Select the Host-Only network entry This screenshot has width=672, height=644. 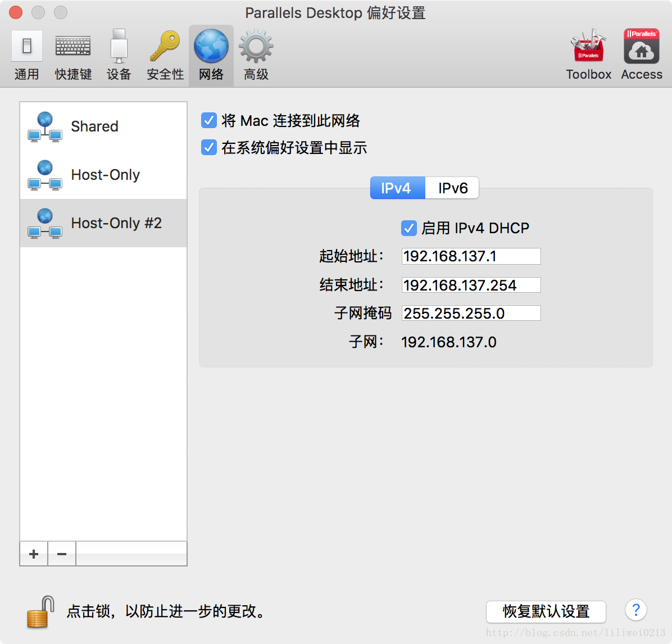[103, 175]
